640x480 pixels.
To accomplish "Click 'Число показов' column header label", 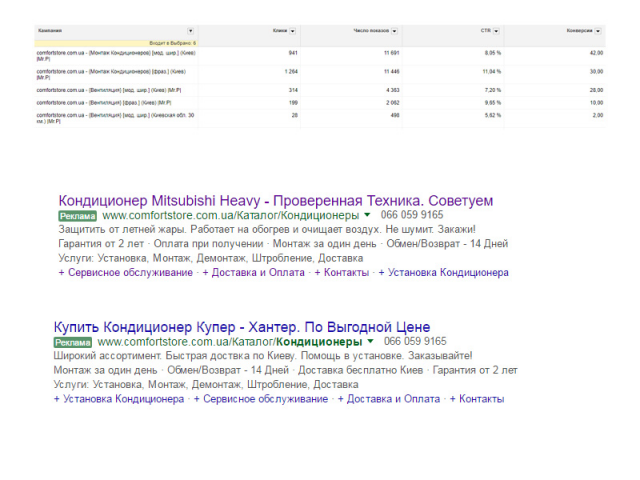I will 371,31.
